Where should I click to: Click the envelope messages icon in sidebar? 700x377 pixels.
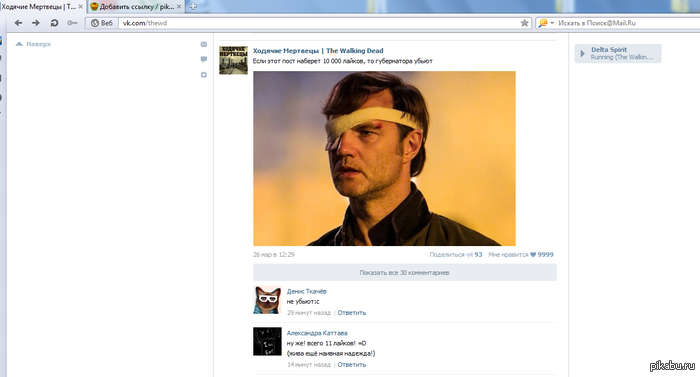click(x=204, y=44)
